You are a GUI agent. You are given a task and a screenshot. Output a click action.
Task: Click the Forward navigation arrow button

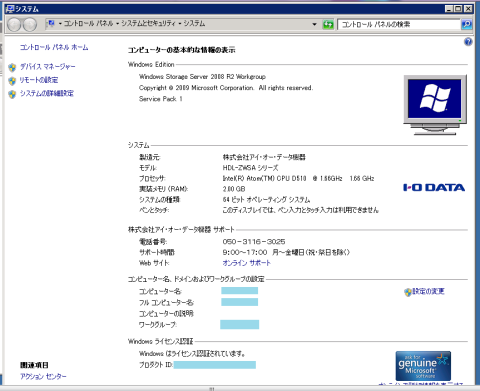point(30,24)
